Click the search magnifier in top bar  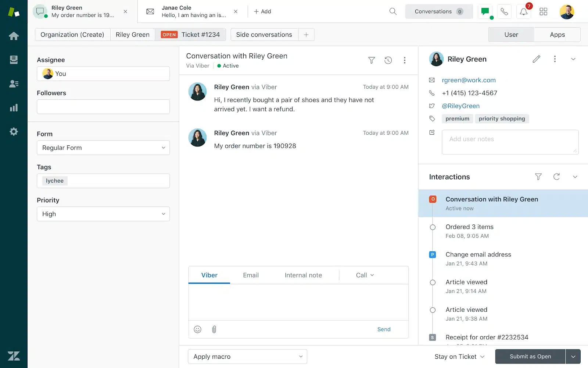pos(392,11)
